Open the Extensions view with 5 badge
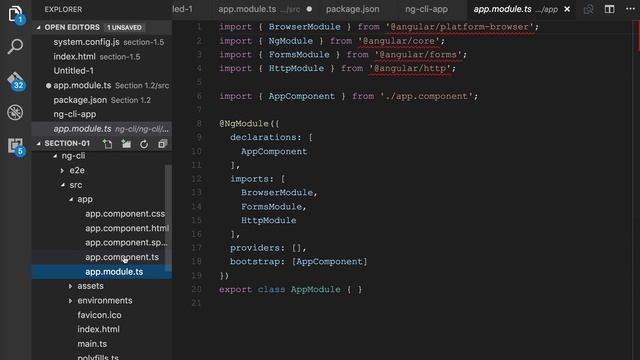Screen dimensions: 640x360 16,146
